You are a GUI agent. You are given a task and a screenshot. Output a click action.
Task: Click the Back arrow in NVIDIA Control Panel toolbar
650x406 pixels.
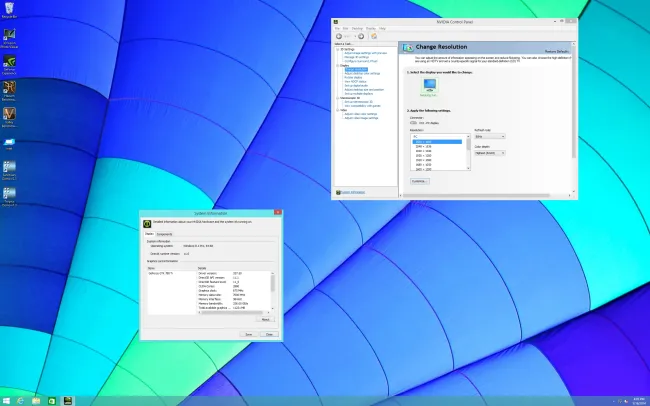click(x=339, y=36)
